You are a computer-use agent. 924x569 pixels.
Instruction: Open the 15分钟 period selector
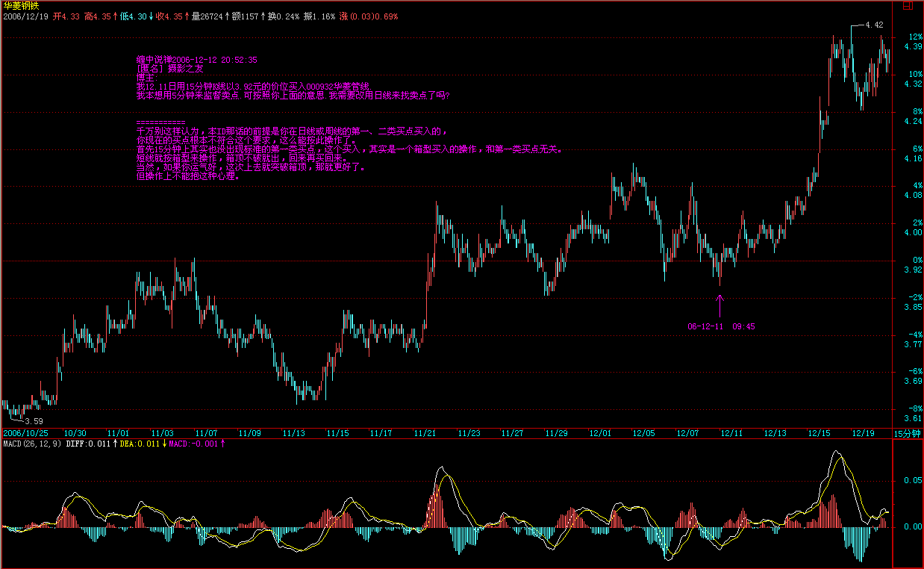[908, 433]
